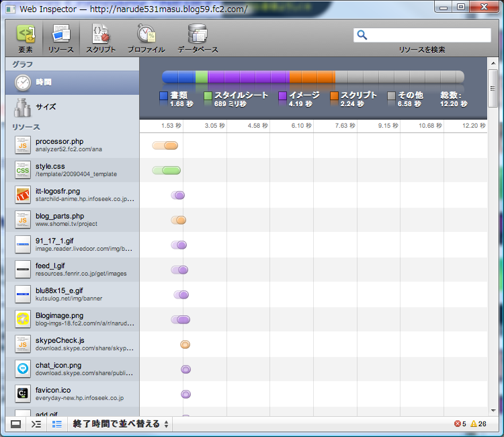Image resolution: width=504 pixels, height=437 pixels.
Task: Open favicon.ico resource
Action: 73,393
